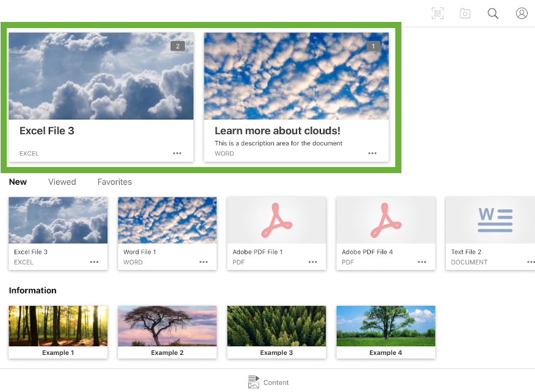Click the 'Learn more about clouds!' title
Viewport: 535px width, 392px height.
click(x=278, y=131)
